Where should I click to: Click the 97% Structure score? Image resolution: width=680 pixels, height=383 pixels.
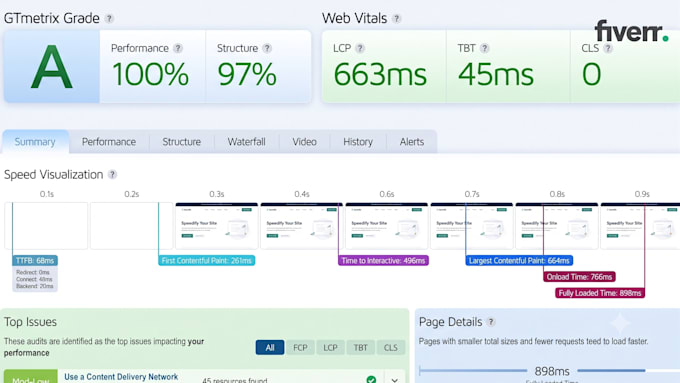pyautogui.click(x=247, y=74)
